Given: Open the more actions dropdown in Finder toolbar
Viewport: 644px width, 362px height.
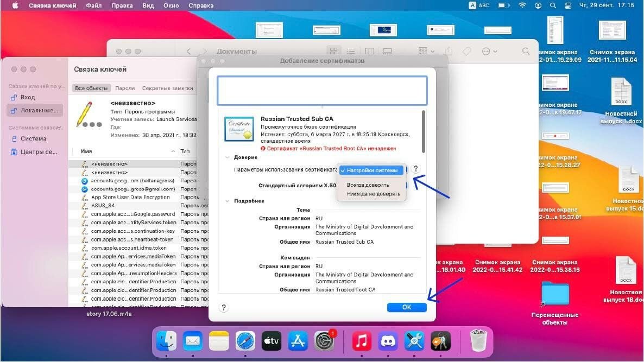Looking at the screenshot, I should click(x=489, y=52).
